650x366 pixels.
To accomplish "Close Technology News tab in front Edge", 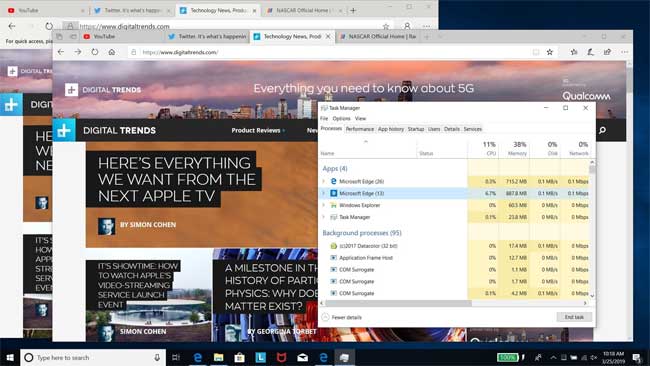I will [327, 36].
